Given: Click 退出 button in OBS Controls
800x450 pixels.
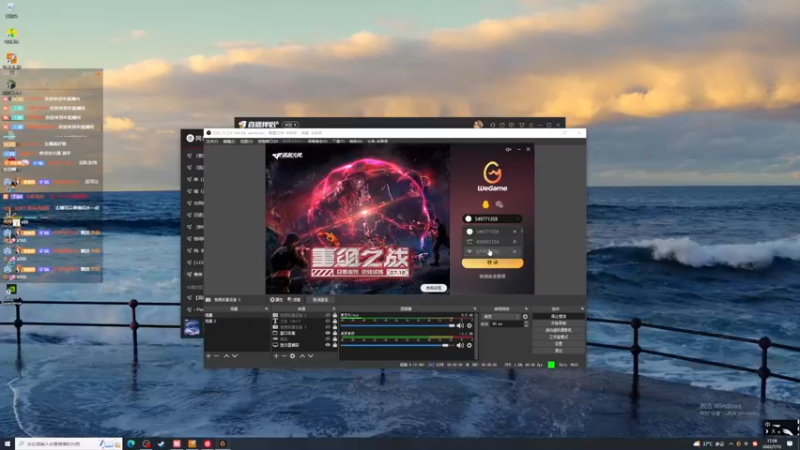Looking at the screenshot, I should click(559, 351).
